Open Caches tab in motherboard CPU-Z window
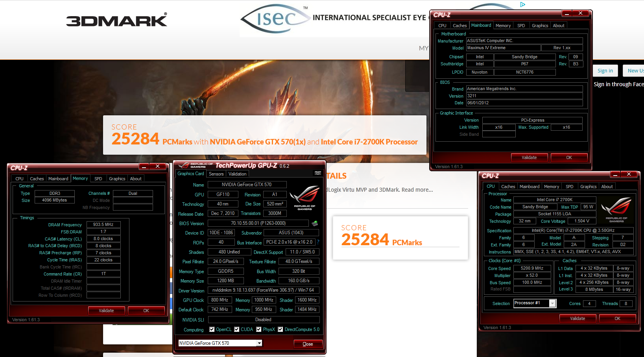644x357 pixels. click(460, 26)
